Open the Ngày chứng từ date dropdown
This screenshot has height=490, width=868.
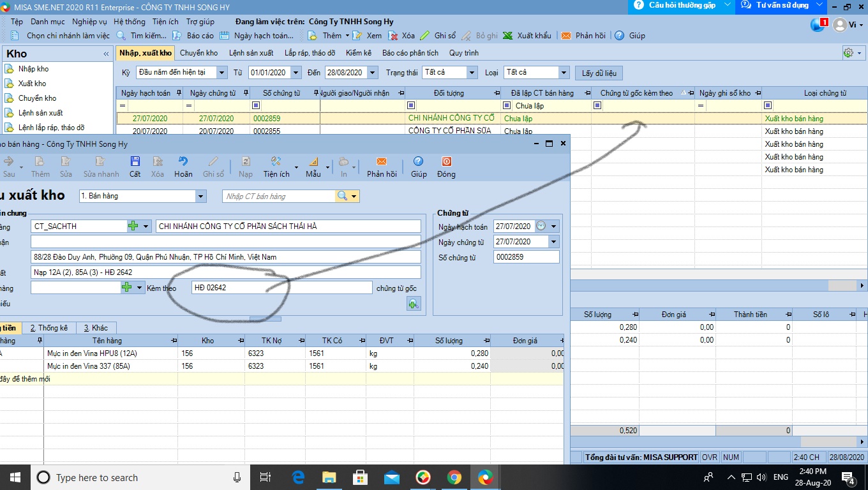tap(553, 242)
